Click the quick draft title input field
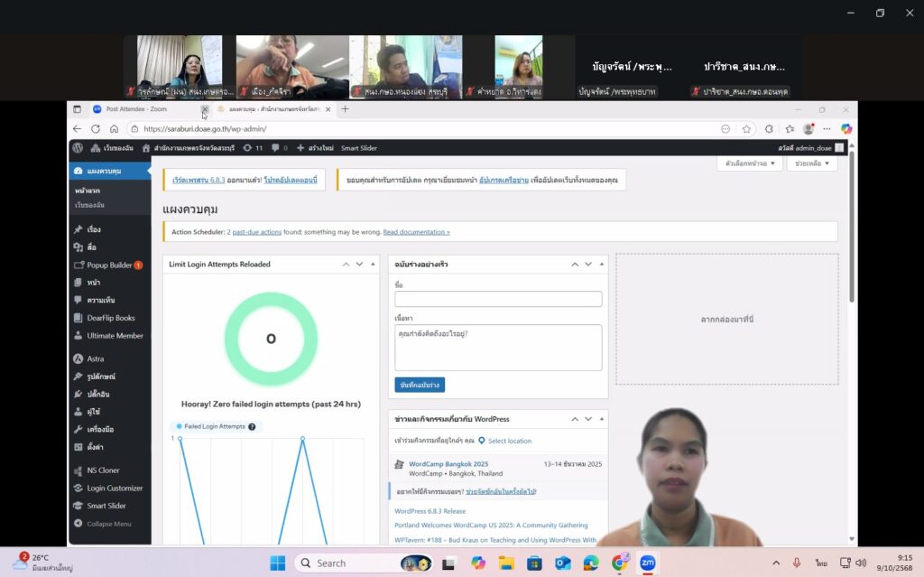Screen dimensions: 924x577 point(498,299)
